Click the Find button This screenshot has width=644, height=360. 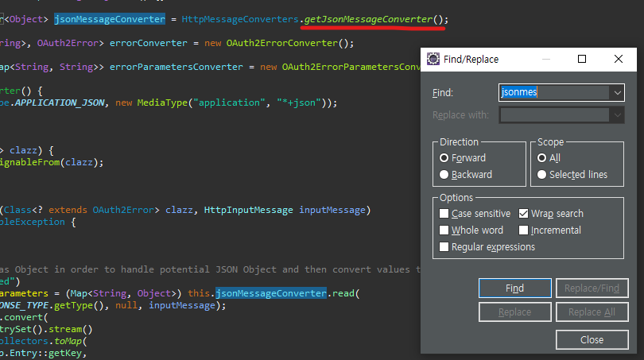pos(514,288)
